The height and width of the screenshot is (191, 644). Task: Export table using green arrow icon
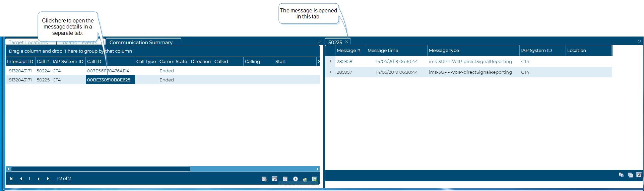pyautogui.click(x=314, y=179)
